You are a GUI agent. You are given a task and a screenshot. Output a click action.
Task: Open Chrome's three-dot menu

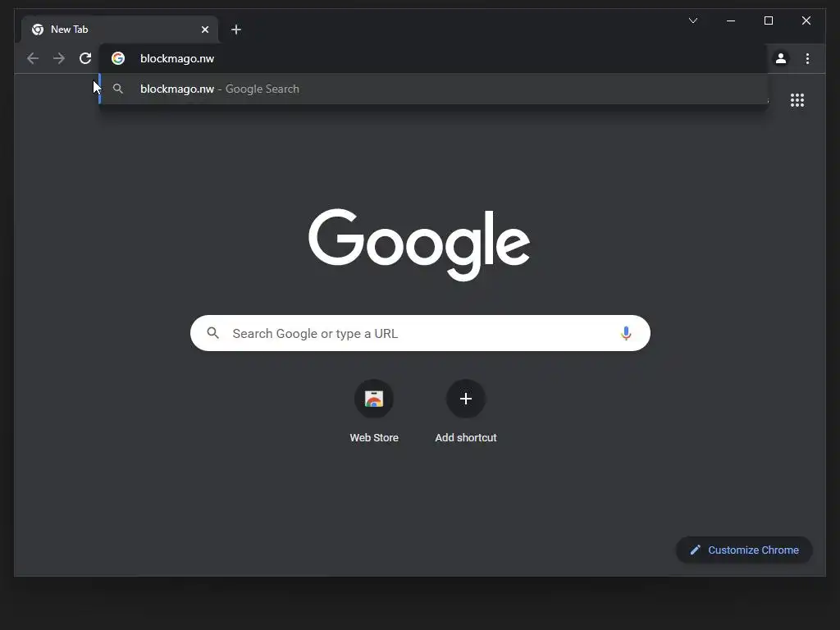click(x=807, y=58)
